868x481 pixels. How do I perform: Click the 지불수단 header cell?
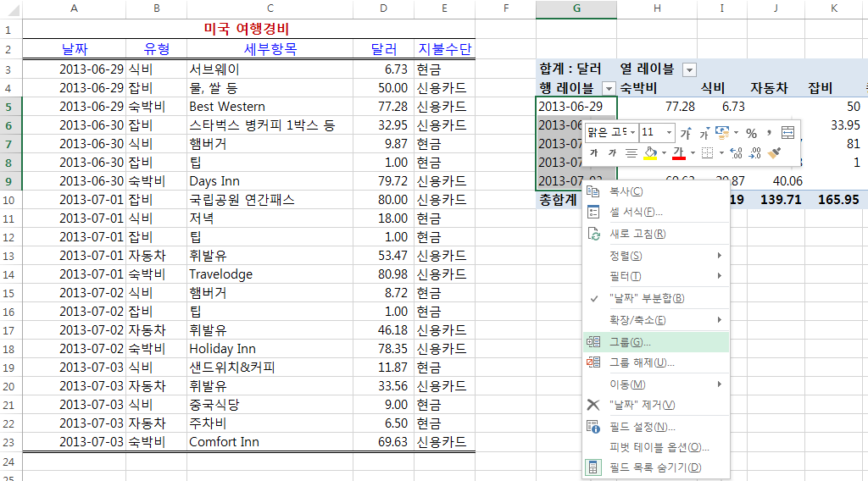444,49
